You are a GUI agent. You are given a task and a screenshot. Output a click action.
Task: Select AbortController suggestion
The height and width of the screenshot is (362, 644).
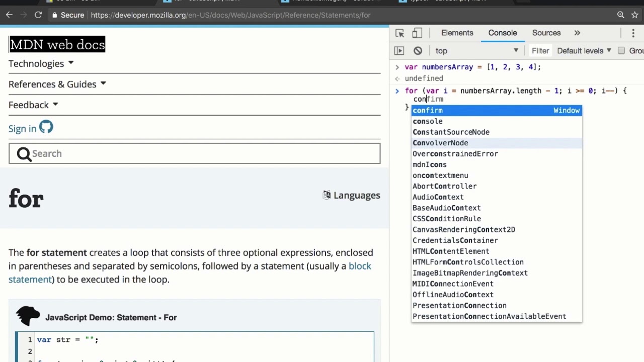point(497,186)
